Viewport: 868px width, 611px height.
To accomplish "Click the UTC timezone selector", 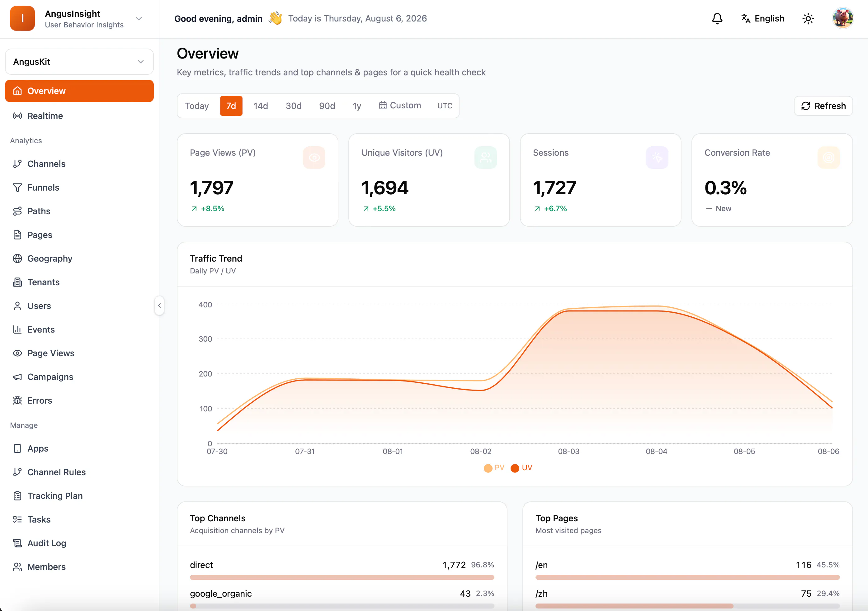I will pyautogui.click(x=445, y=106).
